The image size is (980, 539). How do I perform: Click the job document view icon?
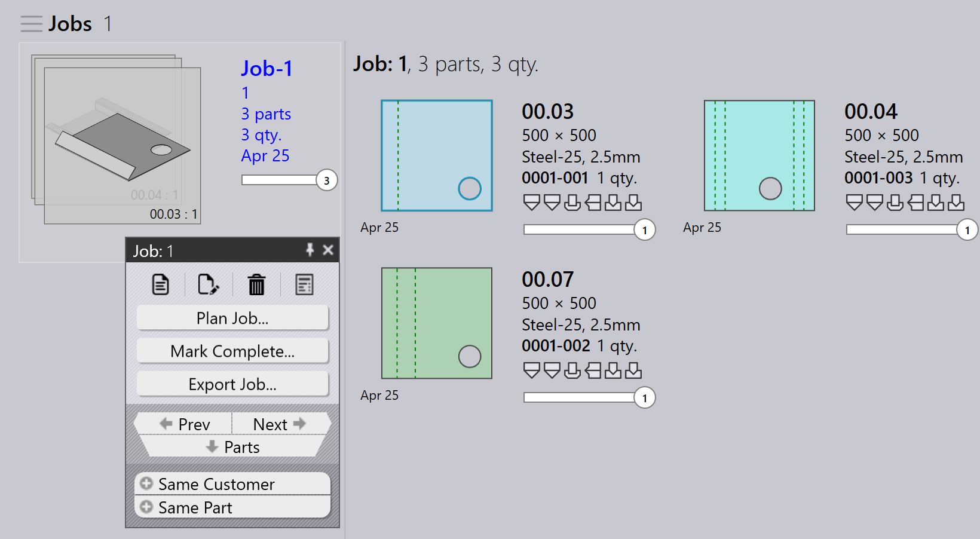tap(160, 284)
